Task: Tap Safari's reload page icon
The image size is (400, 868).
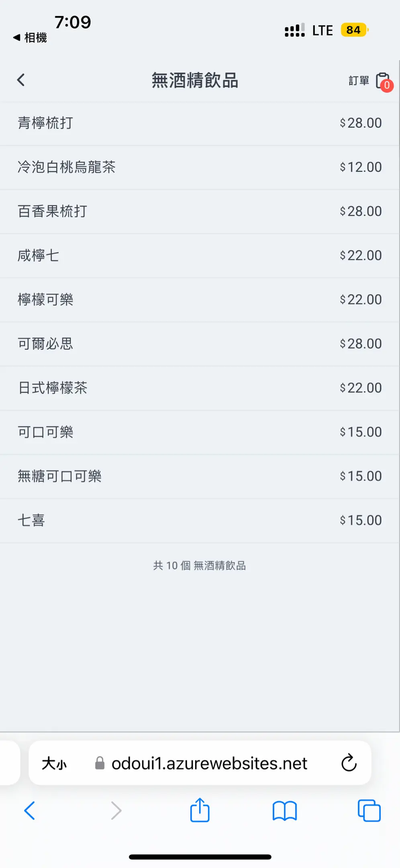Action: [x=349, y=763]
